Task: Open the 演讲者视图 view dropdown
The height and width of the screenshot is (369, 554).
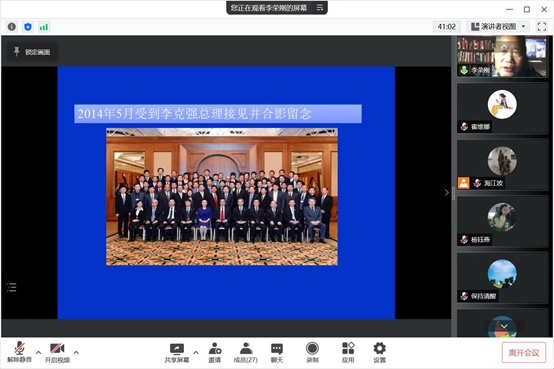Action: (499, 27)
